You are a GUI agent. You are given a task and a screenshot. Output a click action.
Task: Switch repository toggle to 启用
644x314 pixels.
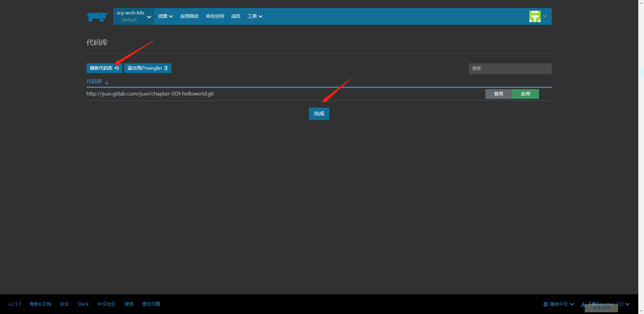click(x=526, y=94)
